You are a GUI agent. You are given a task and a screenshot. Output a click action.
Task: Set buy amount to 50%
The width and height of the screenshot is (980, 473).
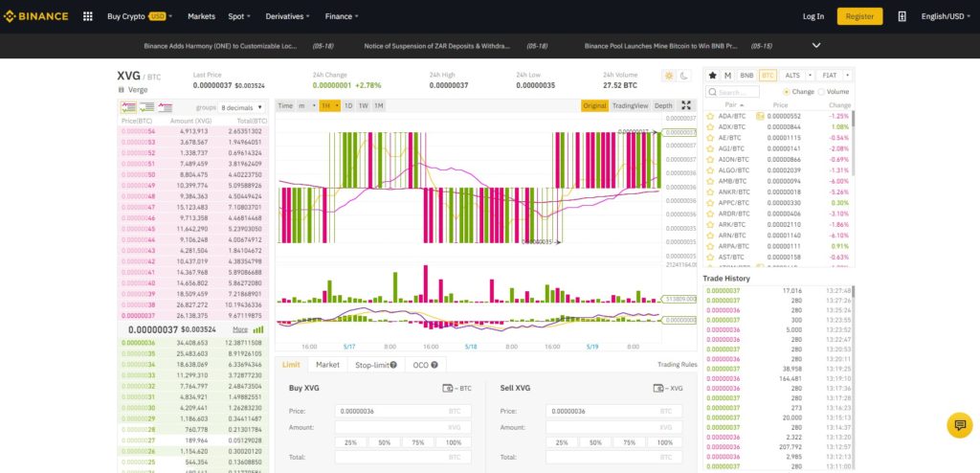tap(385, 442)
